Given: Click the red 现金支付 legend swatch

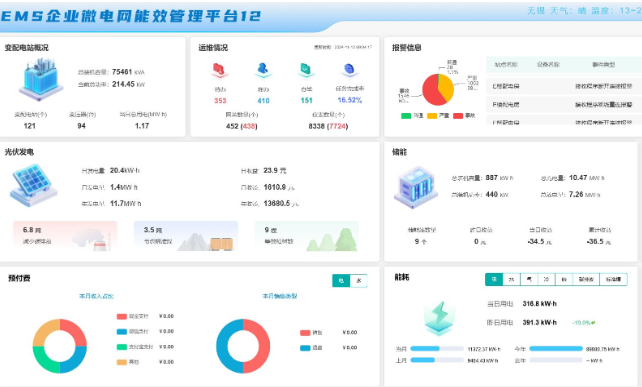Looking at the screenshot, I should pyautogui.click(x=122, y=316).
